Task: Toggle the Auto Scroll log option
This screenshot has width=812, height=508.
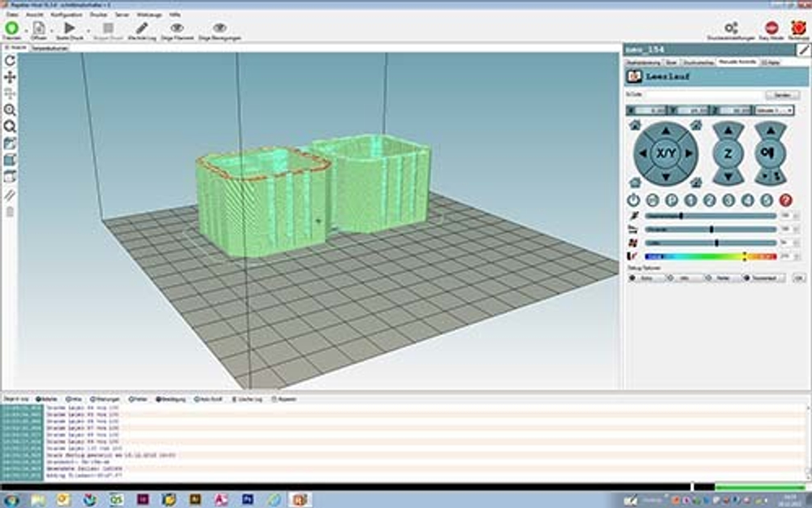Action: pyautogui.click(x=208, y=399)
